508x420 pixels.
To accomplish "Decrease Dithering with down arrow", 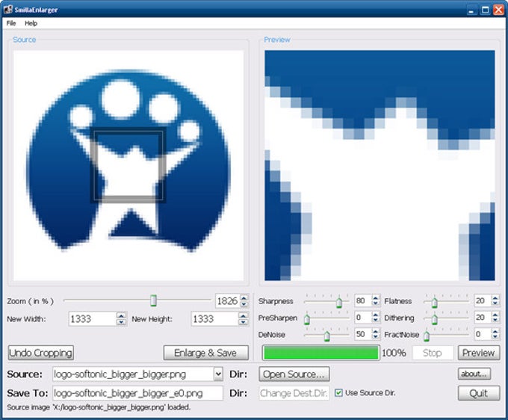I will [x=495, y=320].
